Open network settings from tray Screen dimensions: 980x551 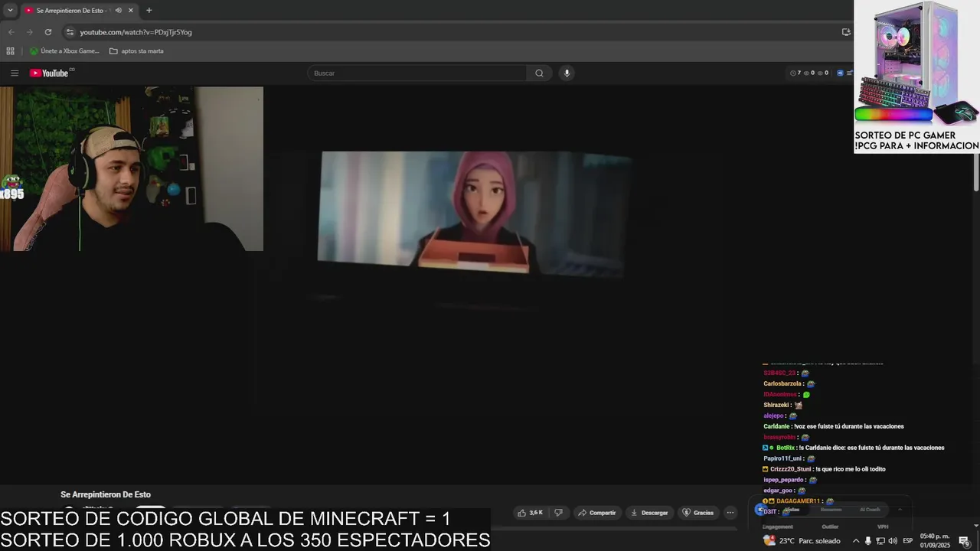880,540
